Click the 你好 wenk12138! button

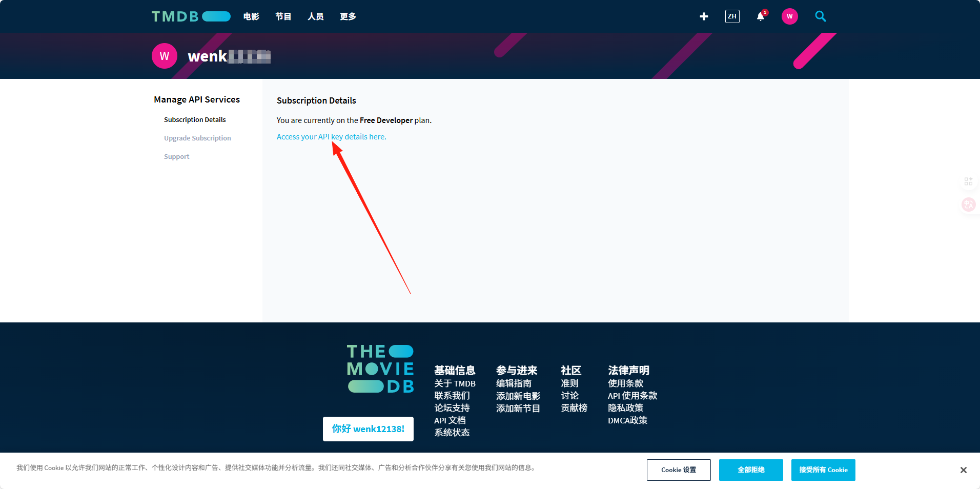click(368, 429)
